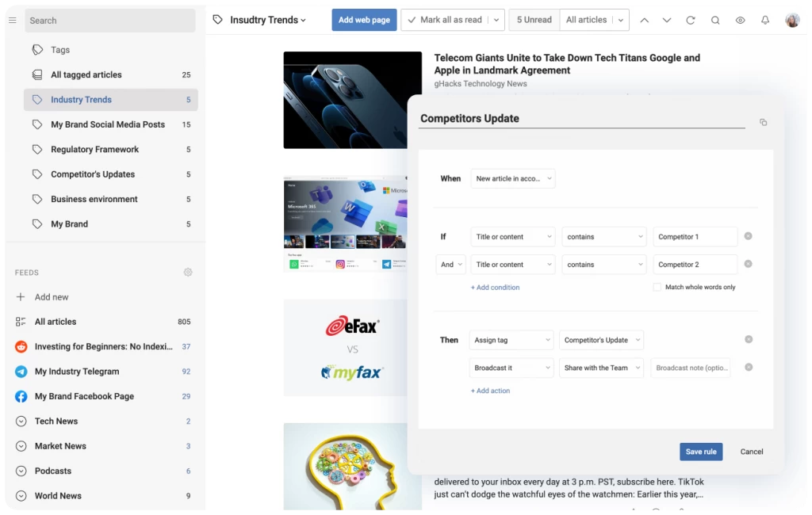812x515 pixels.
Task: Click the Search input field
Action: [x=110, y=21]
